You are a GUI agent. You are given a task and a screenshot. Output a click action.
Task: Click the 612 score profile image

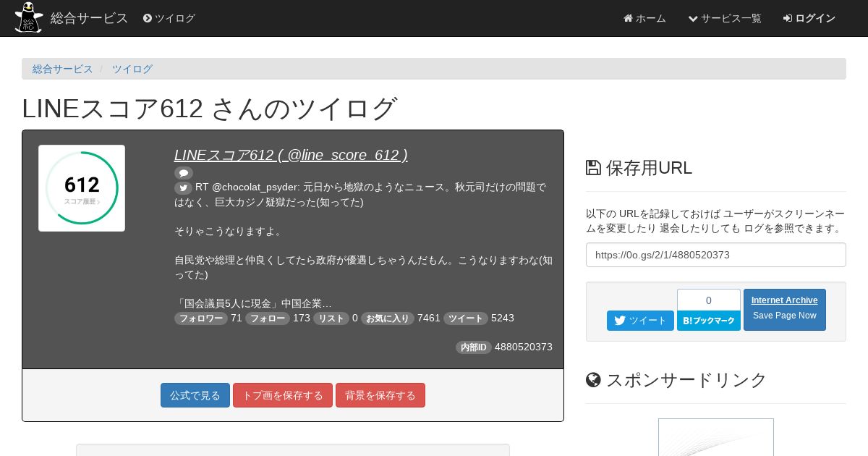pos(82,188)
